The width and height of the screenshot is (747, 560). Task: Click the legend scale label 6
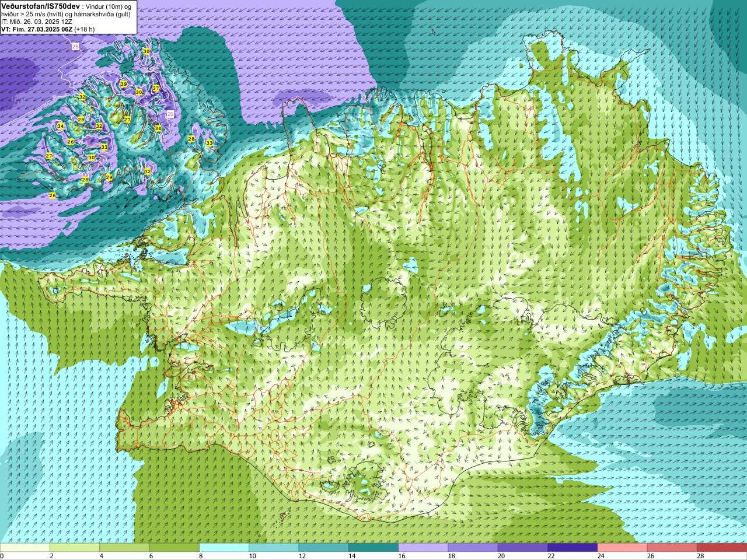(x=151, y=556)
